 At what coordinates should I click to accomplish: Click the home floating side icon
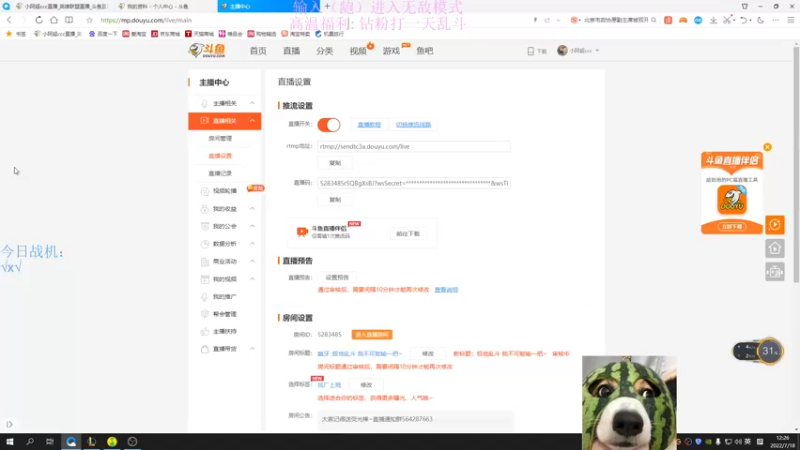pos(774,248)
